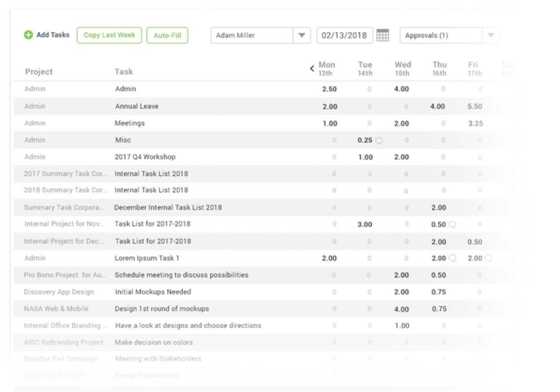The width and height of the screenshot is (560, 392).
Task: Select the Mon 13th column header
Action: (327, 69)
